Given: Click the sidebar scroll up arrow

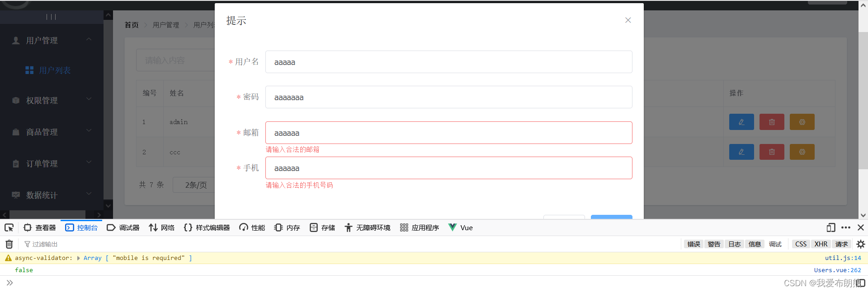Looking at the screenshot, I should coord(108,15).
